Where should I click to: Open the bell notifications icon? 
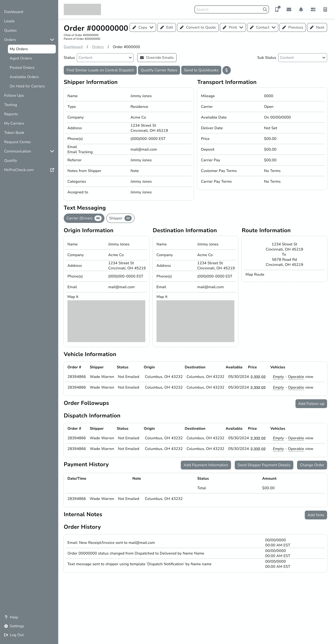coord(301,10)
